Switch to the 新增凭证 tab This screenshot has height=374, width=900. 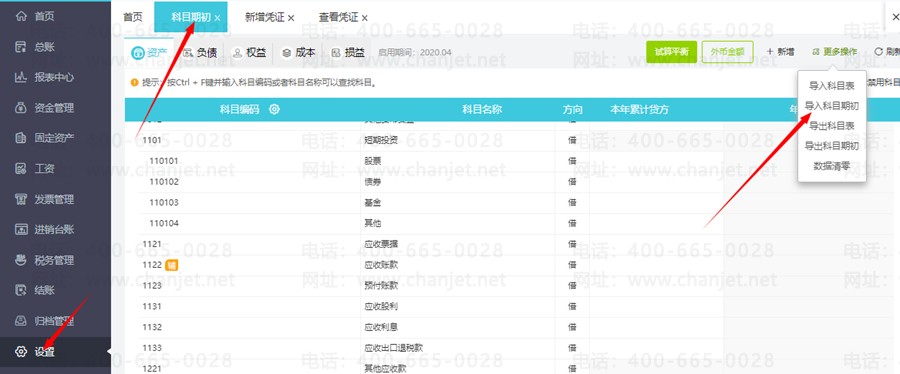(x=264, y=17)
